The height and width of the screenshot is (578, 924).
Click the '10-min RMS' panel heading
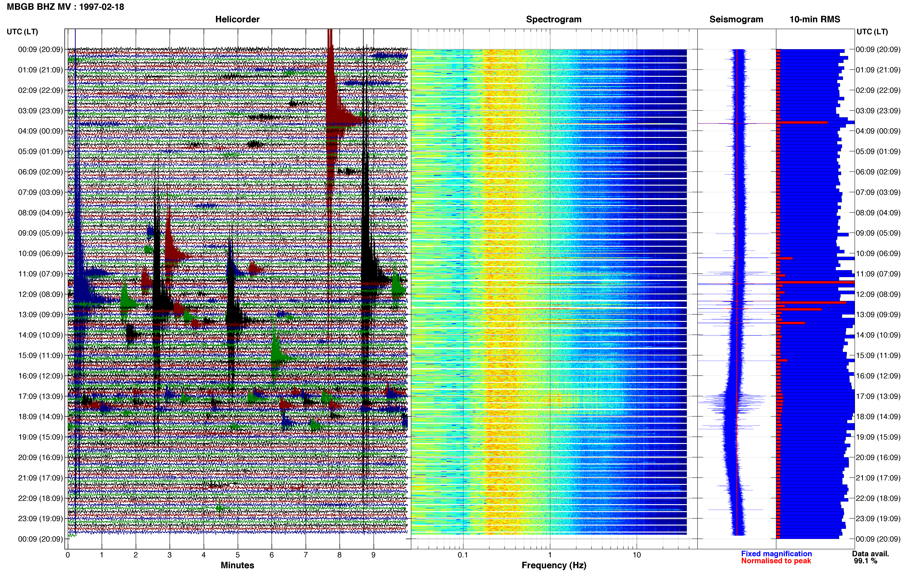click(x=815, y=19)
